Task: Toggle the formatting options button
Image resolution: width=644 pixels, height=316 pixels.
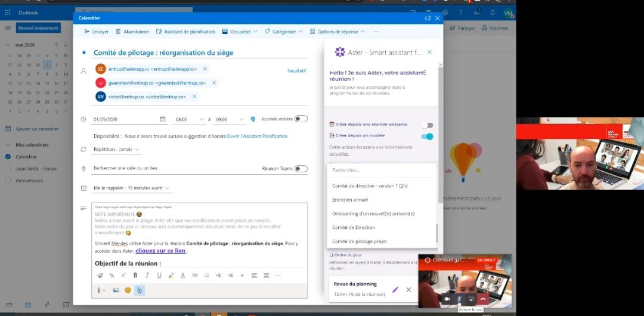Action: pos(140,290)
